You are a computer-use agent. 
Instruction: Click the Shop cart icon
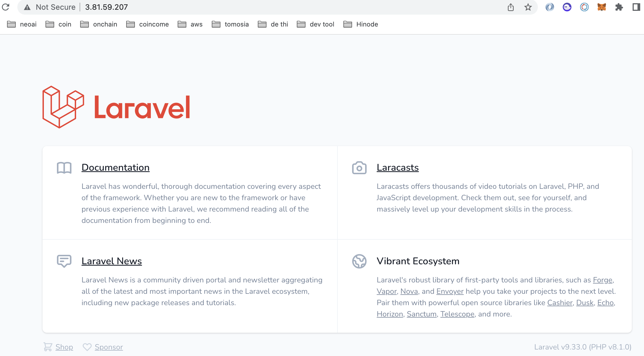click(47, 347)
